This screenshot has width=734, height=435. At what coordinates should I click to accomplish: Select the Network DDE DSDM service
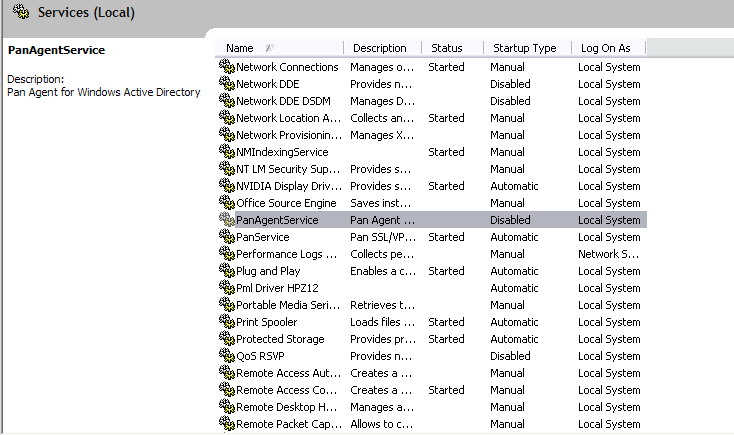click(x=283, y=101)
